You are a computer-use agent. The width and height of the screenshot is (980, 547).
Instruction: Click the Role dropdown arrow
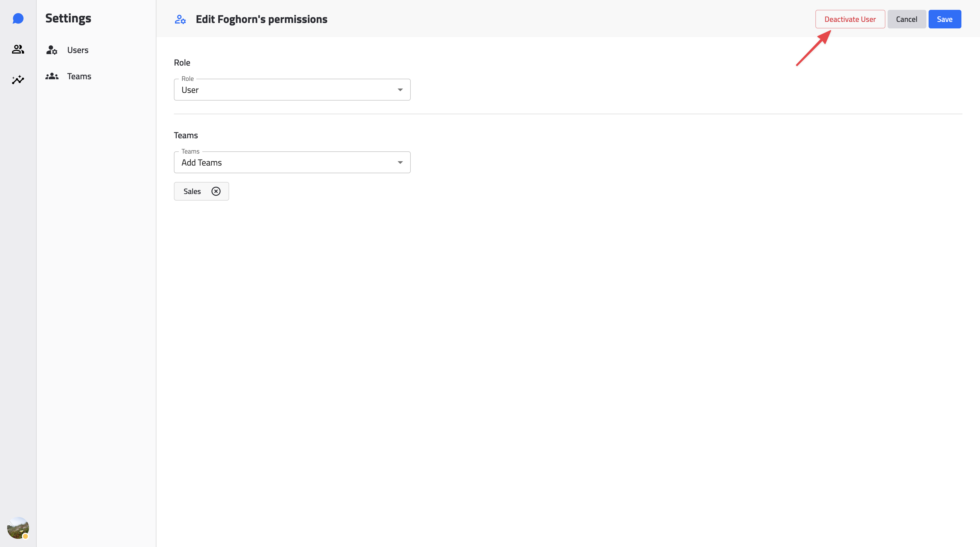(400, 90)
